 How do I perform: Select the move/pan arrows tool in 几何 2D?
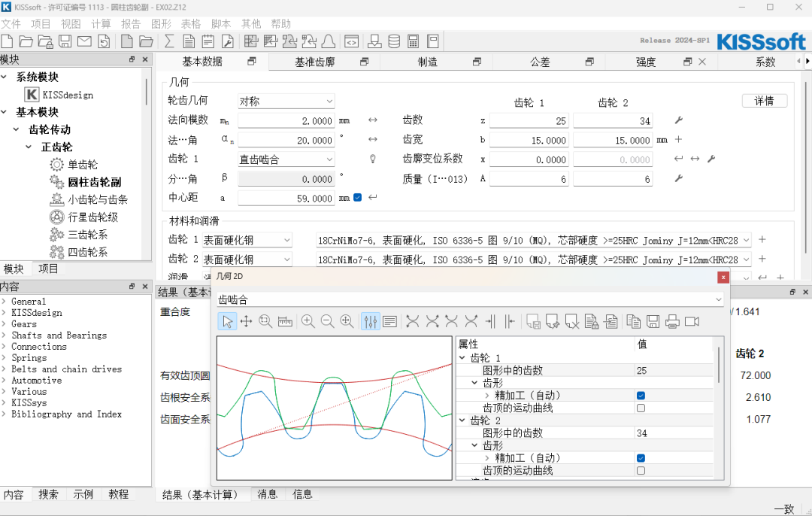(246, 322)
